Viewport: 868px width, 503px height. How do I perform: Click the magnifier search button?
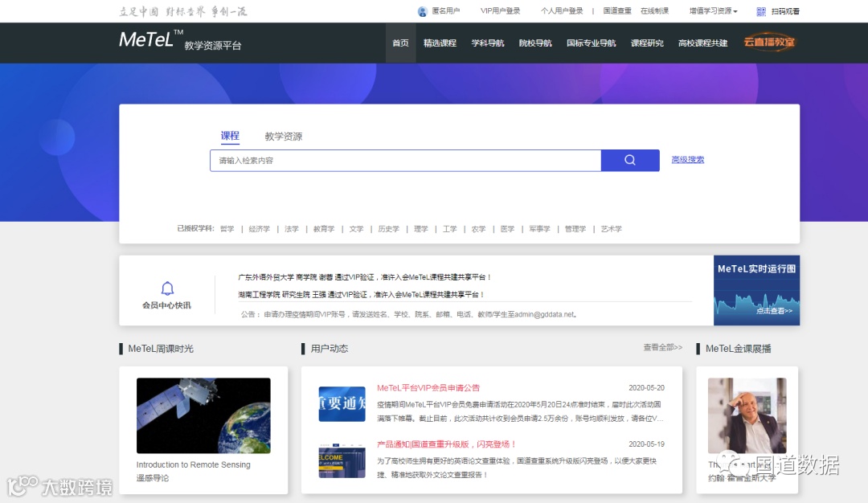tap(630, 160)
